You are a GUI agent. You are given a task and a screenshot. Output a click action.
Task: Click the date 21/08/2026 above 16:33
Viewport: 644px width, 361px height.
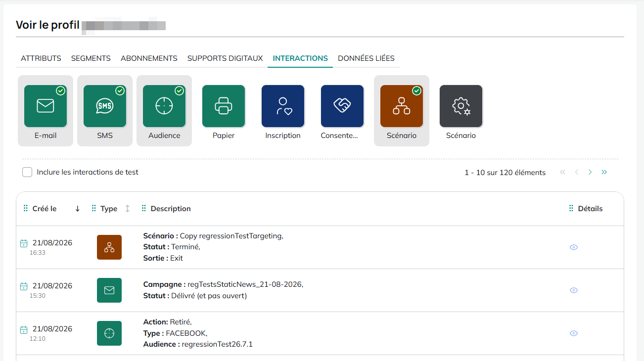tap(52, 243)
